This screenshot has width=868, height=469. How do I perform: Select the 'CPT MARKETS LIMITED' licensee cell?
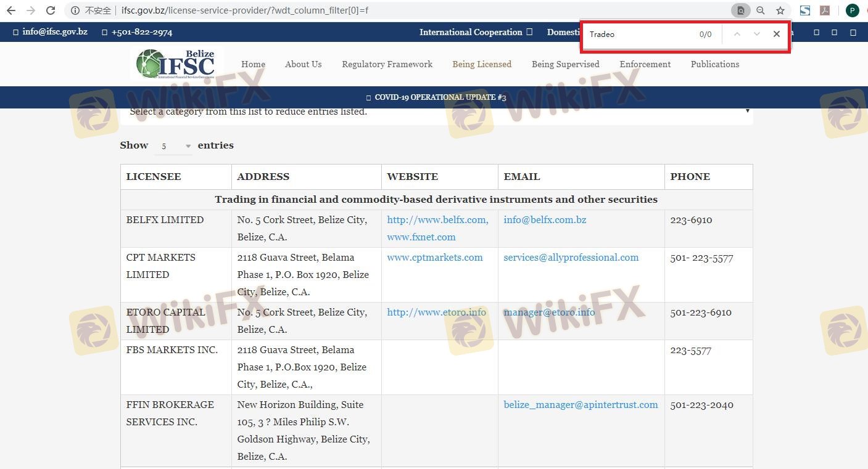coord(176,275)
